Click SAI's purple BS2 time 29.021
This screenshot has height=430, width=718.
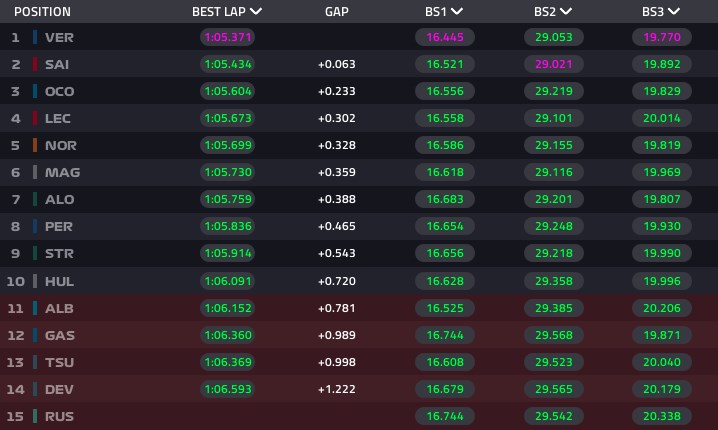552,64
